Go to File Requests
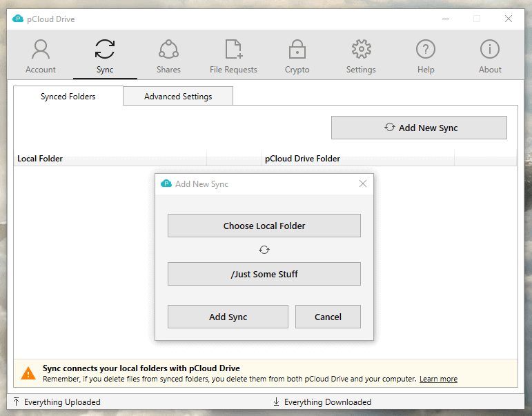The height and width of the screenshot is (416, 532). [x=233, y=56]
